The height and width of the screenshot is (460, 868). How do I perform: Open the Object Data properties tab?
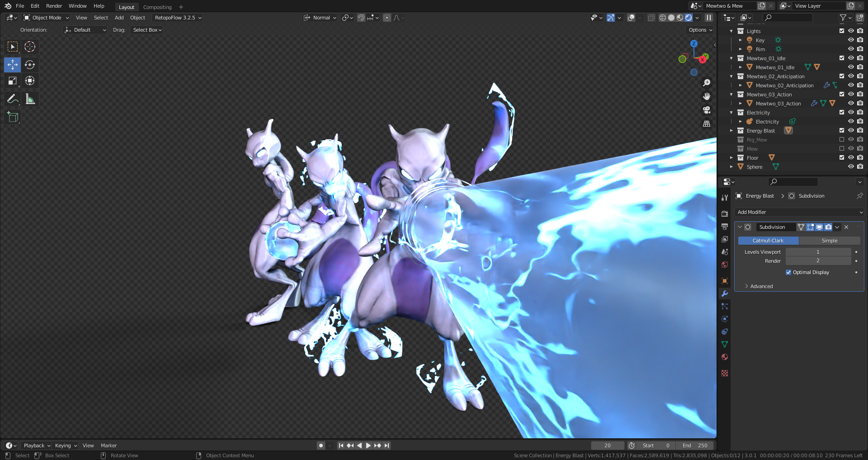725,344
